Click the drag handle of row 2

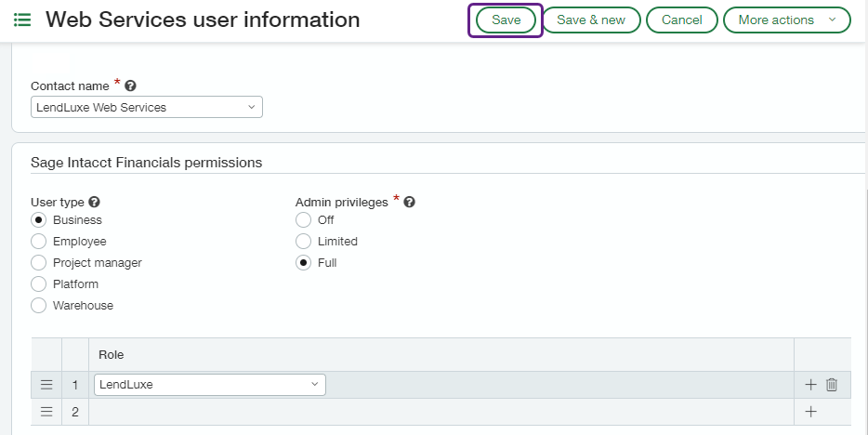(46, 412)
